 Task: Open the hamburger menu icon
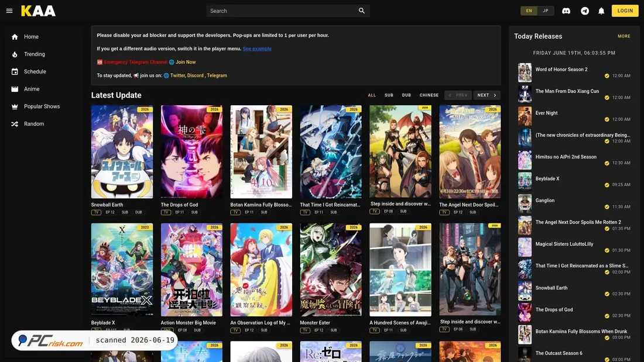coord(9,11)
